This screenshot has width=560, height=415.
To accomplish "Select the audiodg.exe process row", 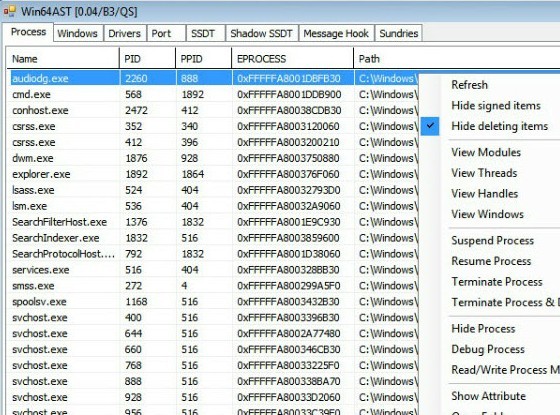I will (214, 79).
